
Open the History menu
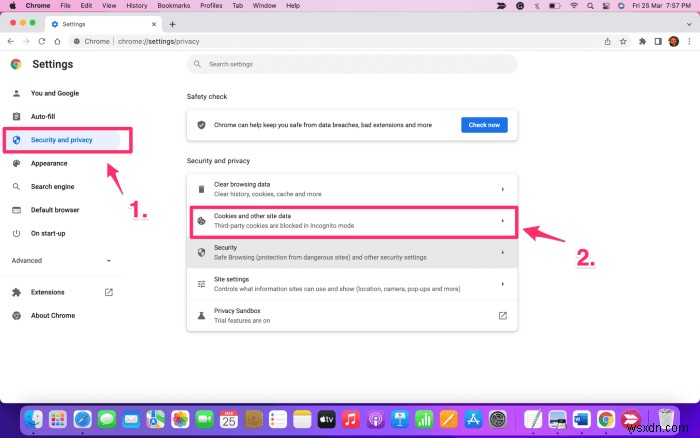click(137, 6)
